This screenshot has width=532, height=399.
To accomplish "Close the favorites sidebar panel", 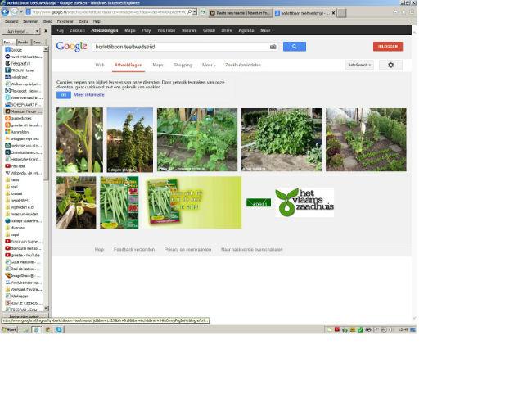I will click(x=46, y=31).
